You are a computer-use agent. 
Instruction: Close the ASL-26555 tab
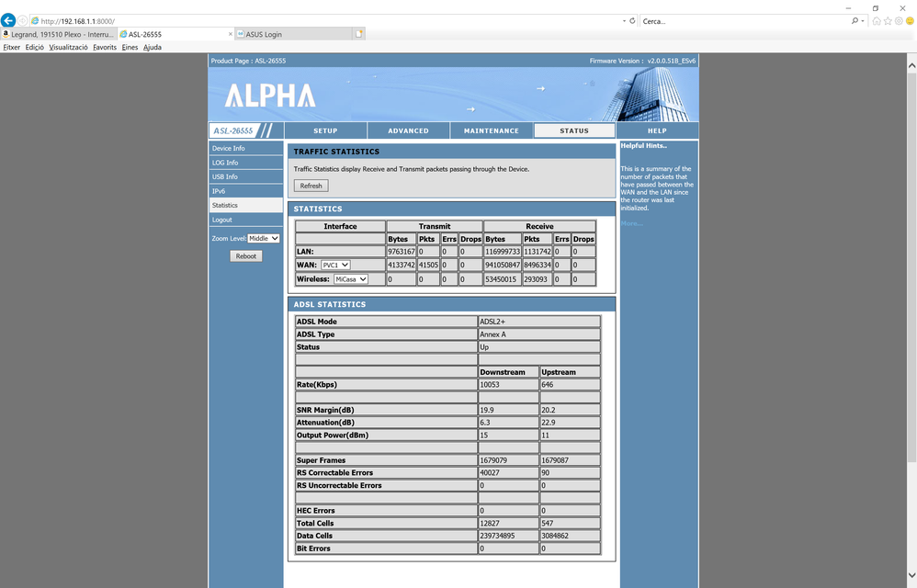[x=230, y=34]
